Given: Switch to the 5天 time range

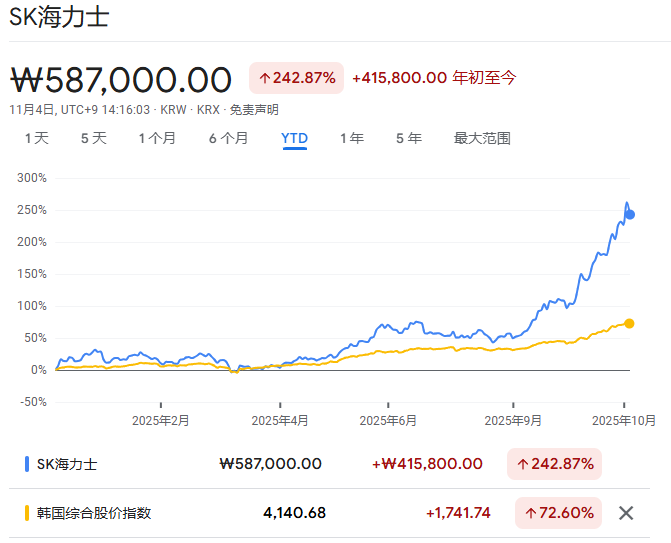Looking at the screenshot, I should point(93,138).
